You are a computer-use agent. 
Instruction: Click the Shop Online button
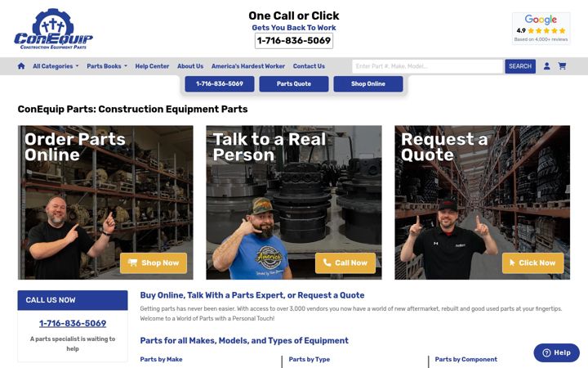coord(368,83)
